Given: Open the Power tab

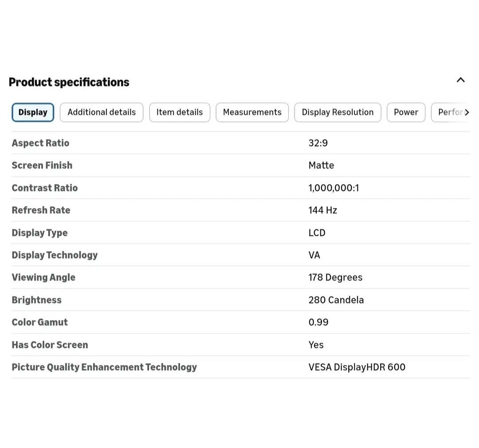Looking at the screenshot, I should coord(406,113).
